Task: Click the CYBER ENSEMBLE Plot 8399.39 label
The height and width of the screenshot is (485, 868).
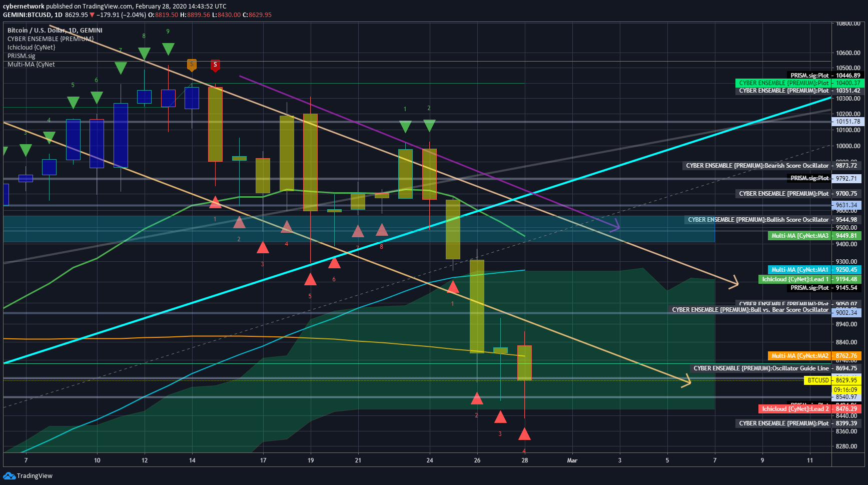Action: [798, 423]
